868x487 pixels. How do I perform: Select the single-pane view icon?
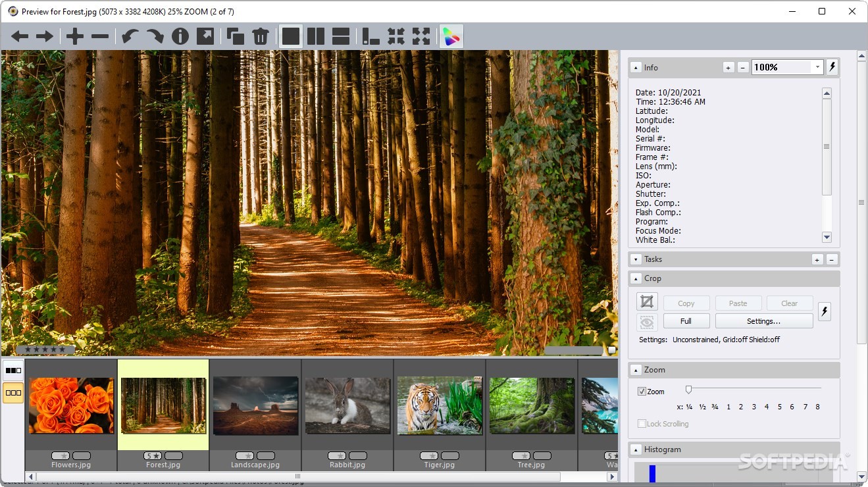tap(291, 36)
